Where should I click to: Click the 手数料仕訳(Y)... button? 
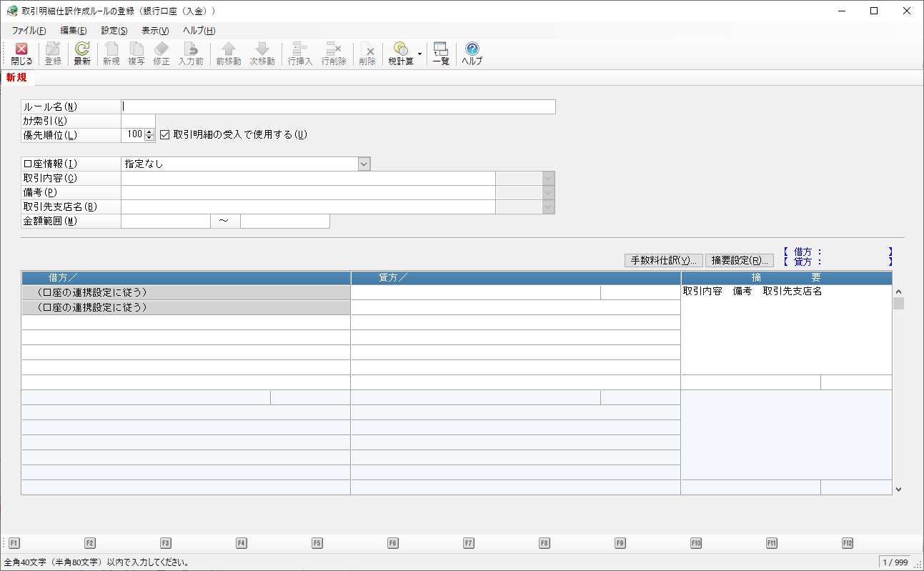click(x=664, y=261)
